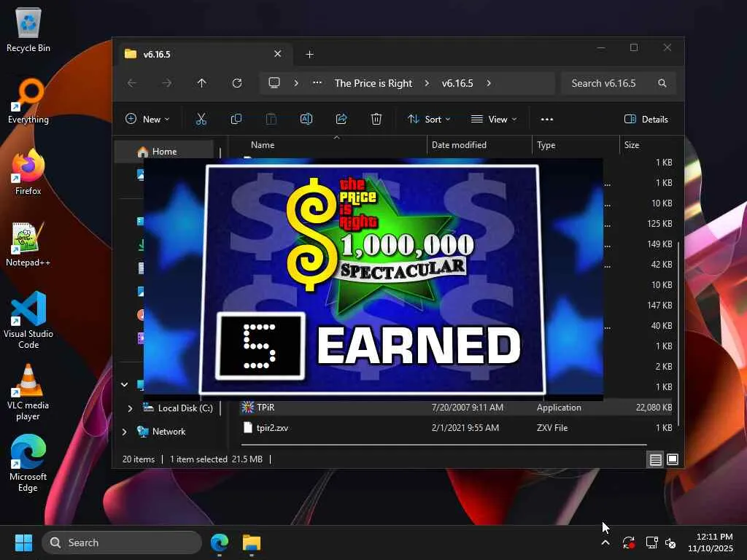The height and width of the screenshot is (560, 747).
Task: Toggle the Details pane button
Action: (x=646, y=119)
